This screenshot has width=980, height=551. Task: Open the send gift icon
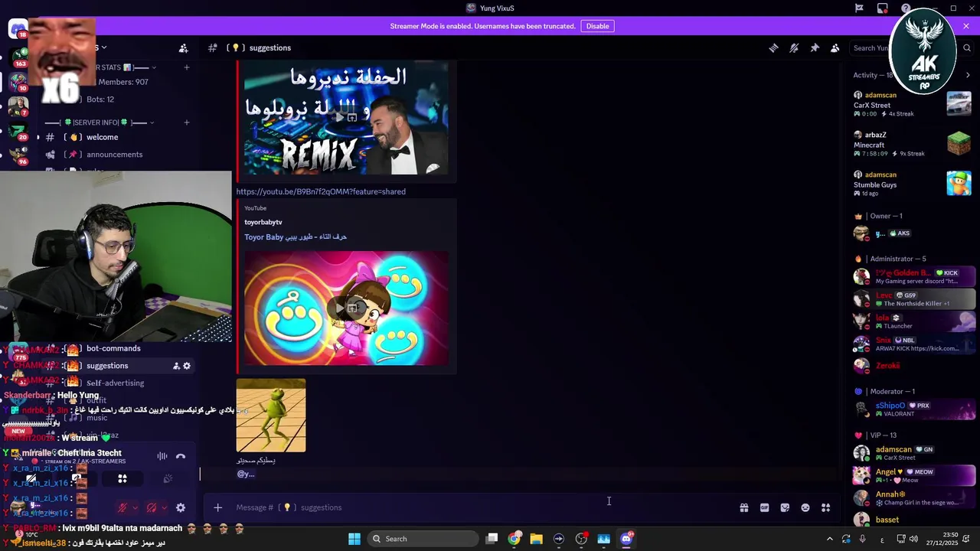pyautogui.click(x=743, y=507)
